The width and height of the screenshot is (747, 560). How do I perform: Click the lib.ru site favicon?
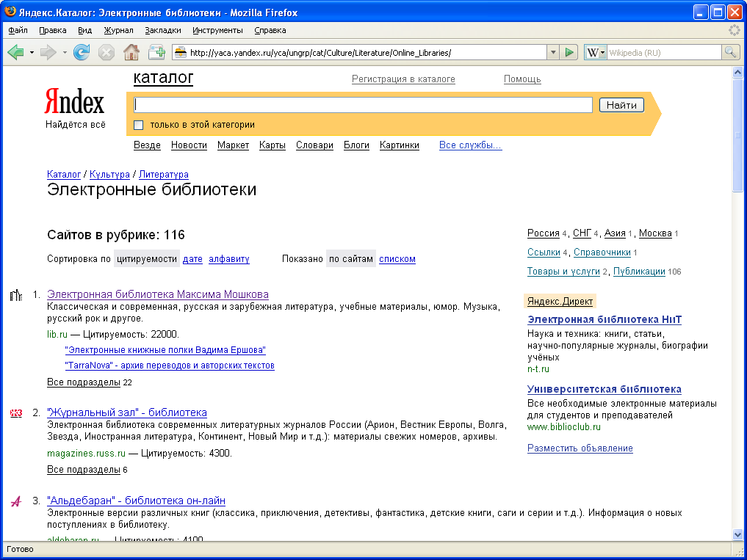[15, 295]
